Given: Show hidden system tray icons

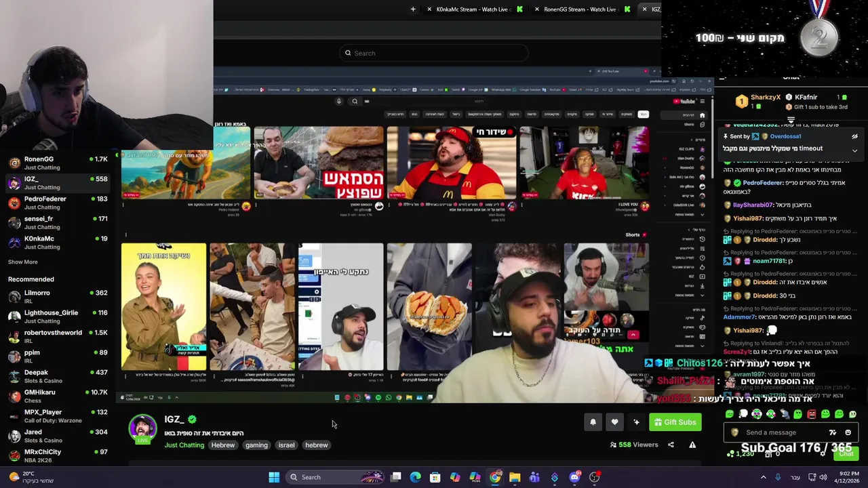Looking at the screenshot, I should (x=764, y=477).
